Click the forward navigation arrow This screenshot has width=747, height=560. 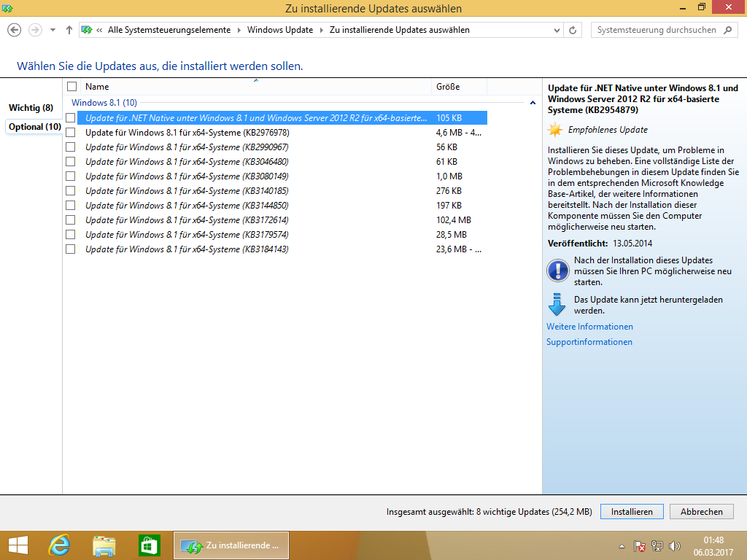coord(35,30)
